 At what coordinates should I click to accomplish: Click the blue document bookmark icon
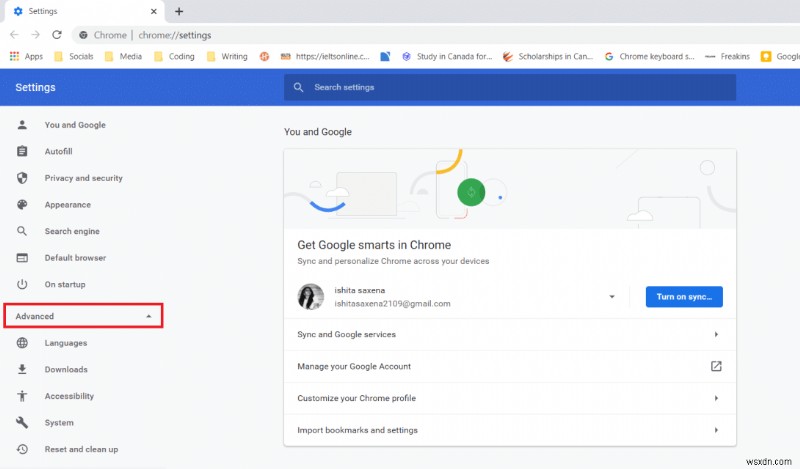click(385, 56)
